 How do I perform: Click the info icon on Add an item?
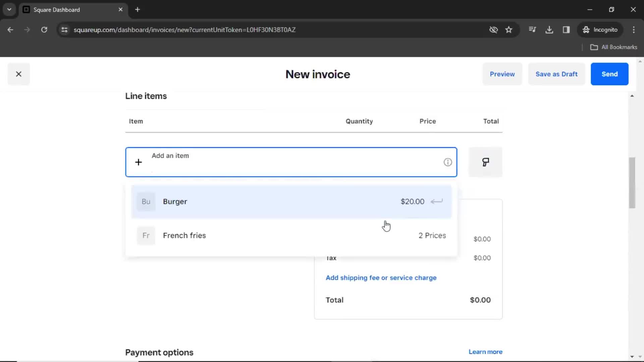pos(448,162)
